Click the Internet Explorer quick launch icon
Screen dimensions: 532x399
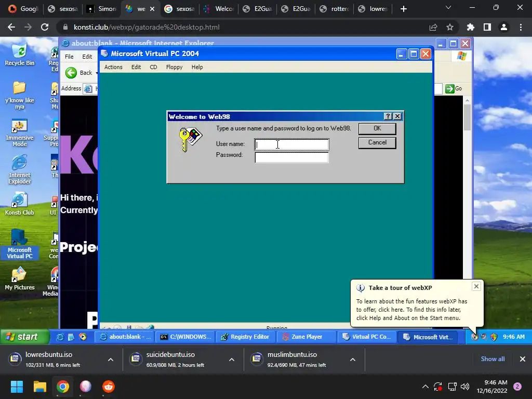click(60, 337)
